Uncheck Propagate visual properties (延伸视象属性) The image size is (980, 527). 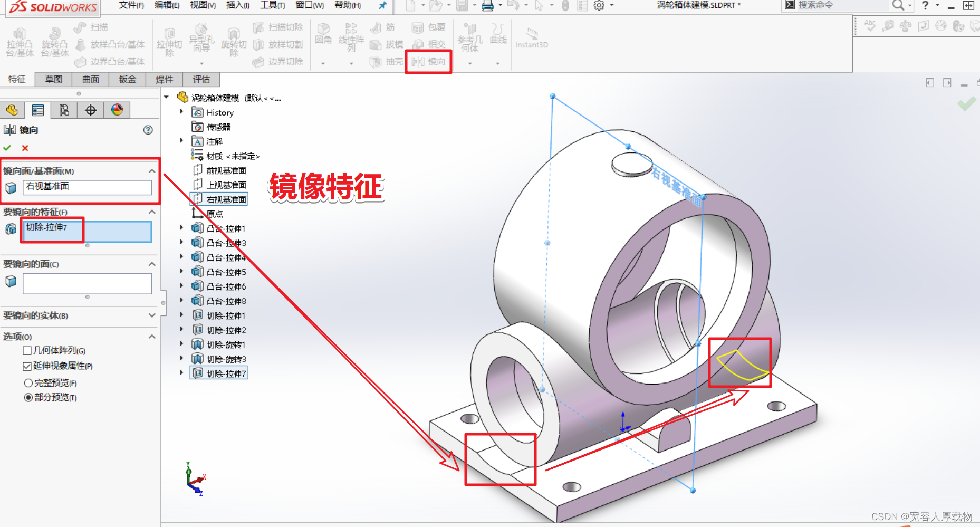(27, 366)
